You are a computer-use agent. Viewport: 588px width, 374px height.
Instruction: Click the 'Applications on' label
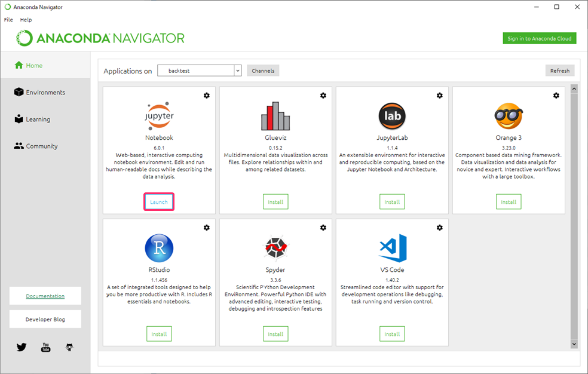pos(127,71)
